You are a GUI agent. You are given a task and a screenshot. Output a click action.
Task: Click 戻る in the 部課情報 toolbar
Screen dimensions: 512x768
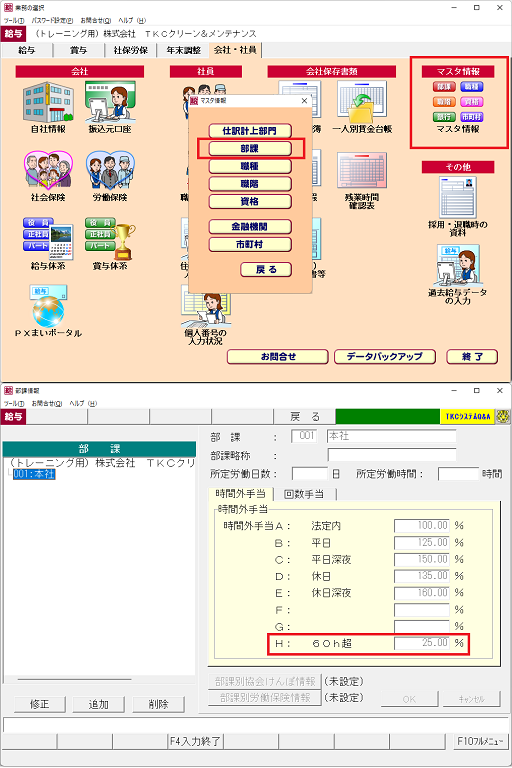click(x=305, y=417)
